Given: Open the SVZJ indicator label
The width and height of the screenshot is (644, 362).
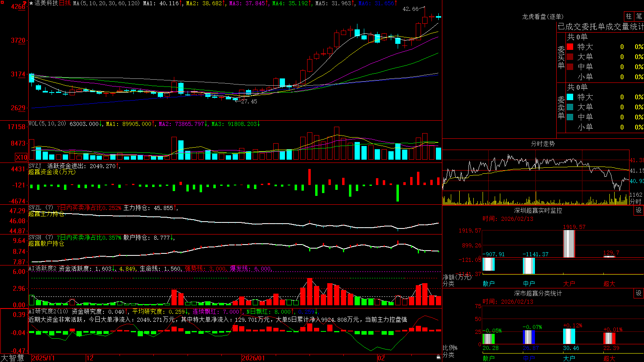Looking at the screenshot, I should pyautogui.click(x=35, y=166).
